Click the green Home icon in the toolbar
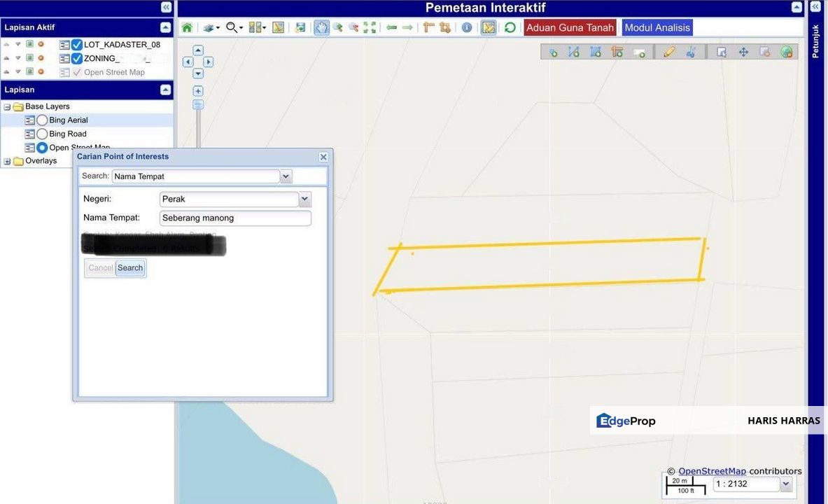828x504 pixels. [x=187, y=27]
